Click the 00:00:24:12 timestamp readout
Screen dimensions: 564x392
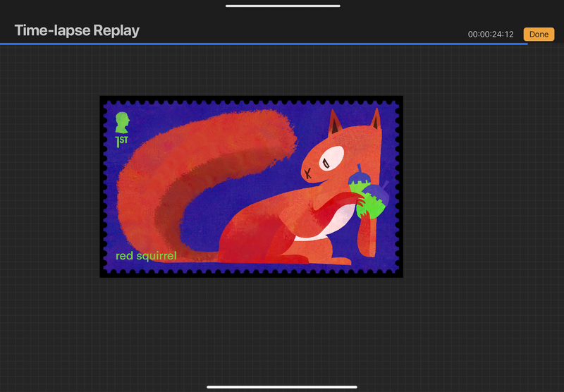[x=491, y=35]
